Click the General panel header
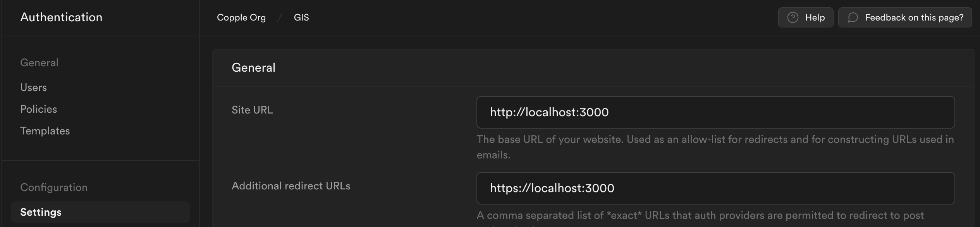This screenshot has height=227, width=980. [253, 67]
